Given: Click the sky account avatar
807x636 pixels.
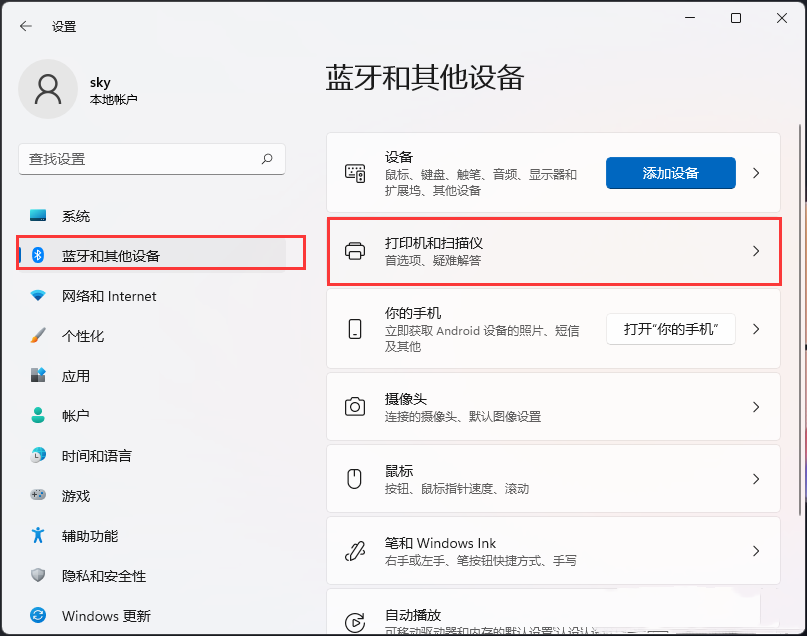Looking at the screenshot, I should 48,89.
